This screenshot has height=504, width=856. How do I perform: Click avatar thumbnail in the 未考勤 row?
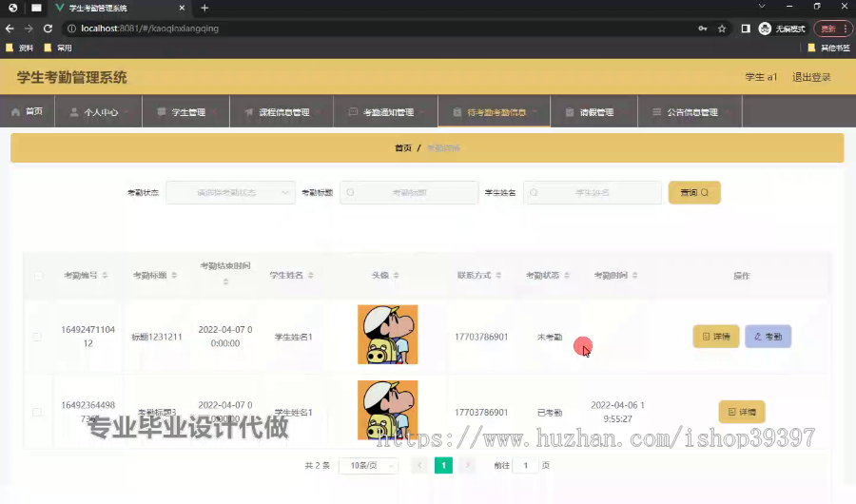point(388,335)
